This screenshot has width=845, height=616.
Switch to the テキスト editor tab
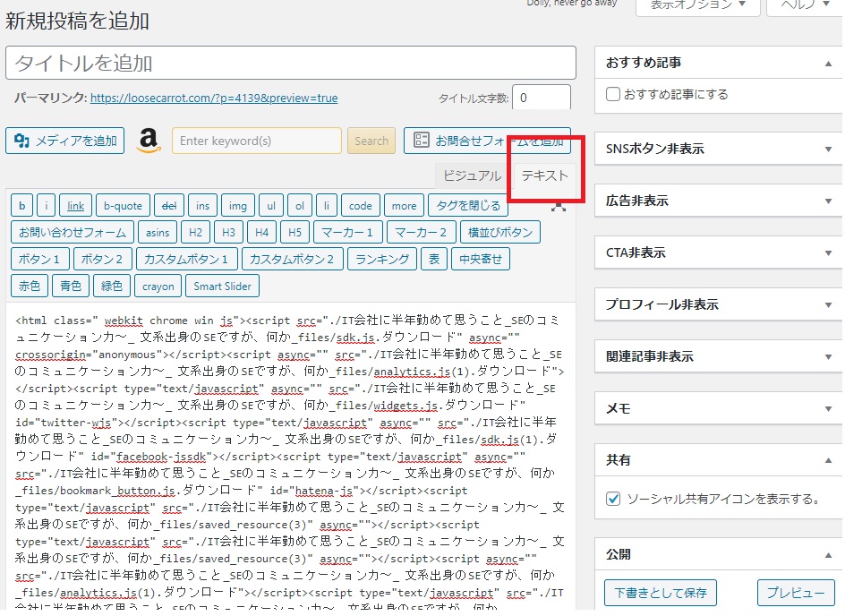pyautogui.click(x=544, y=175)
